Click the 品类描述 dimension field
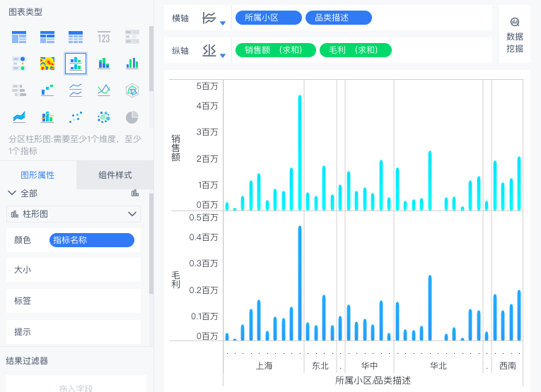This screenshot has width=541, height=392. [x=339, y=18]
